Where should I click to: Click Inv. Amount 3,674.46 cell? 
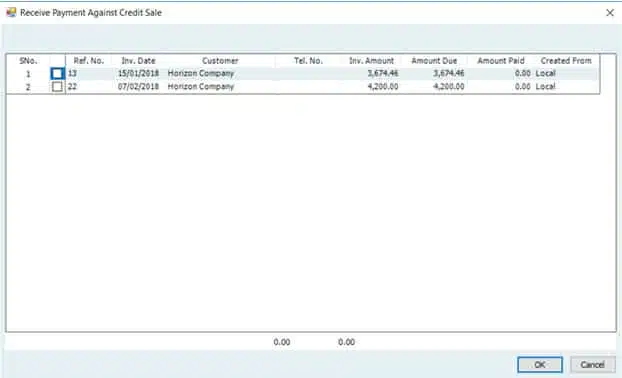click(383, 73)
